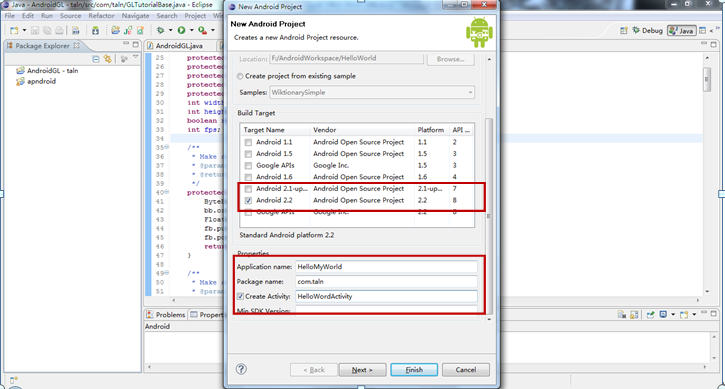This screenshot has height=389, width=725.
Task: Open Android SDK and AVD Manager icon
Action: pos(95,31)
